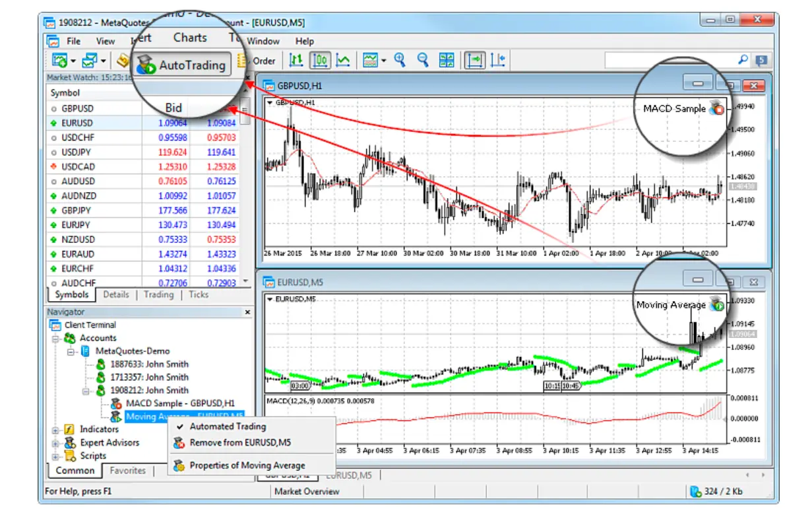Tile chart windows using the grid icon

pos(447,61)
